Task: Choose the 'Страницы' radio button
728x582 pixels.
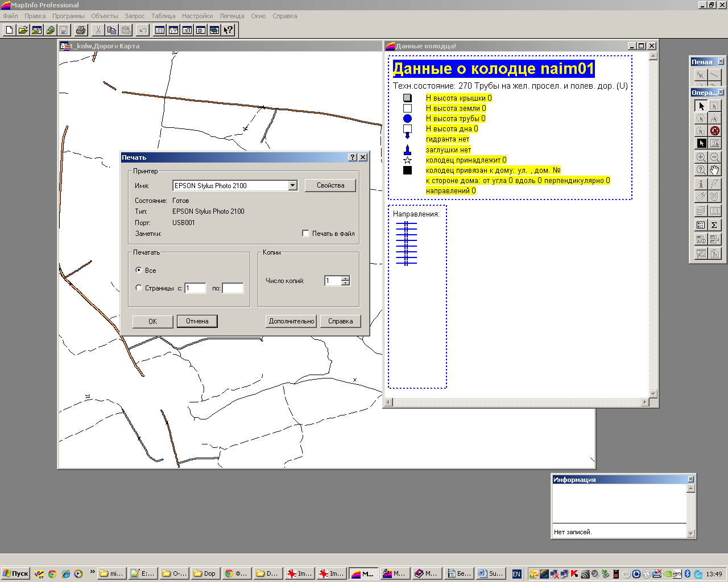Action: 139,288
